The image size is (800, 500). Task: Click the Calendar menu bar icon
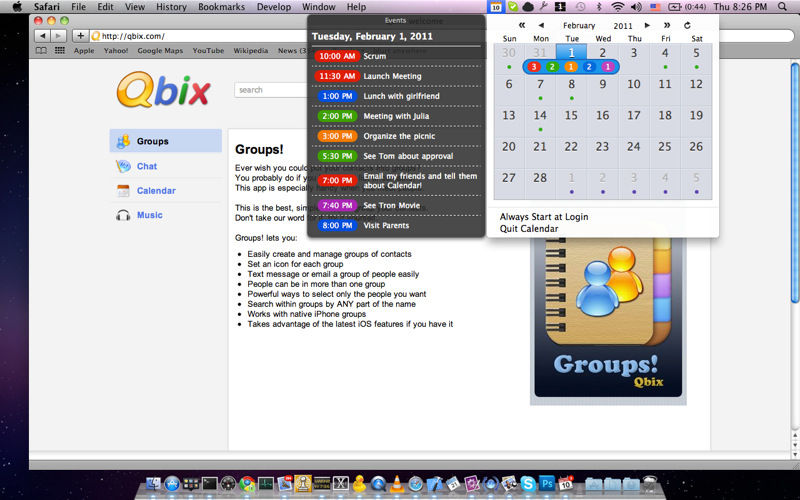495,7
